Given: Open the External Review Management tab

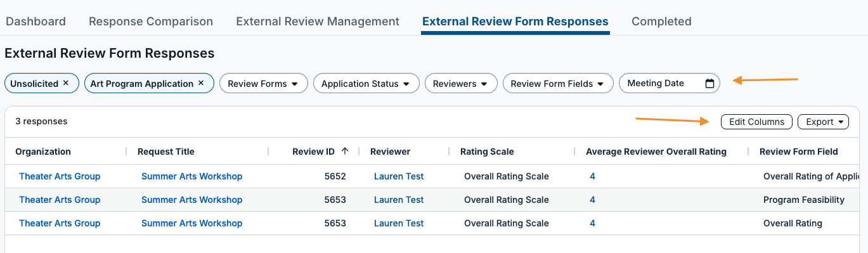Looking at the screenshot, I should pos(318,22).
